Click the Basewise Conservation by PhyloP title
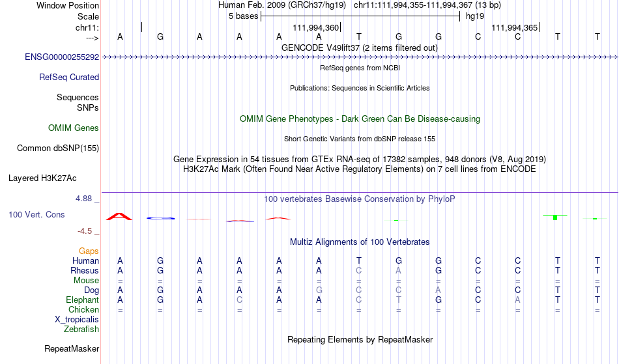619x364 pixels. (360, 199)
